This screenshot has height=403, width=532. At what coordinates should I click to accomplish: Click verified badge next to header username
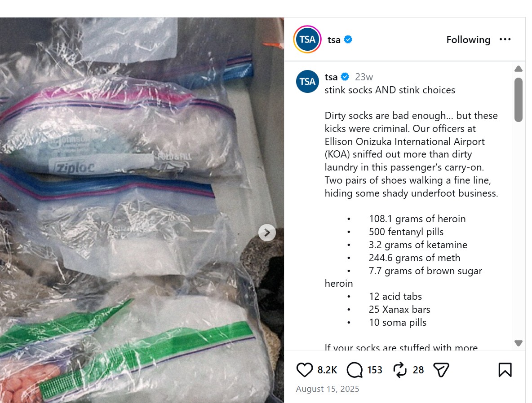coord(348,39)
